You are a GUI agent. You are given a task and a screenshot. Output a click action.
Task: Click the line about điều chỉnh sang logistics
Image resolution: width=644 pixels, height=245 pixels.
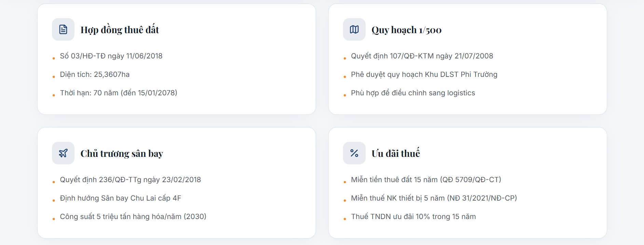point(413,93)
